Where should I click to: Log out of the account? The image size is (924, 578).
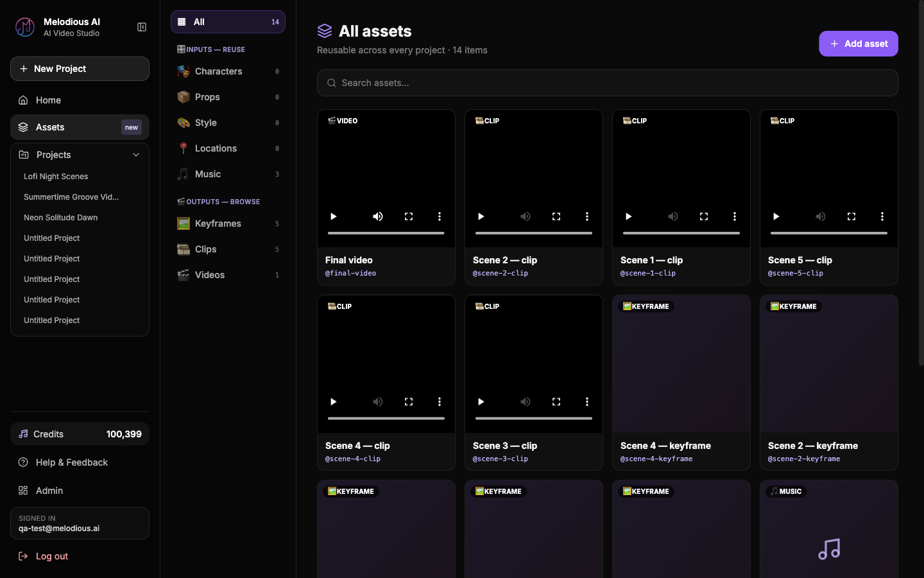tap(80, 556)
